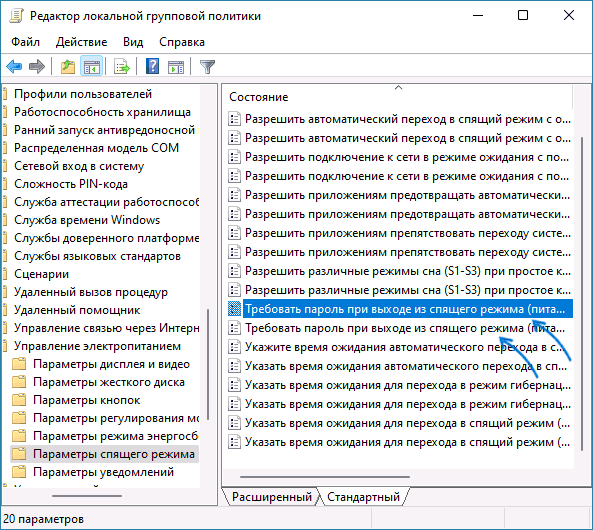Sort by the Состояние column header
Screen dimensions: 593x530
pyautogui.click(x=259, y=97)
